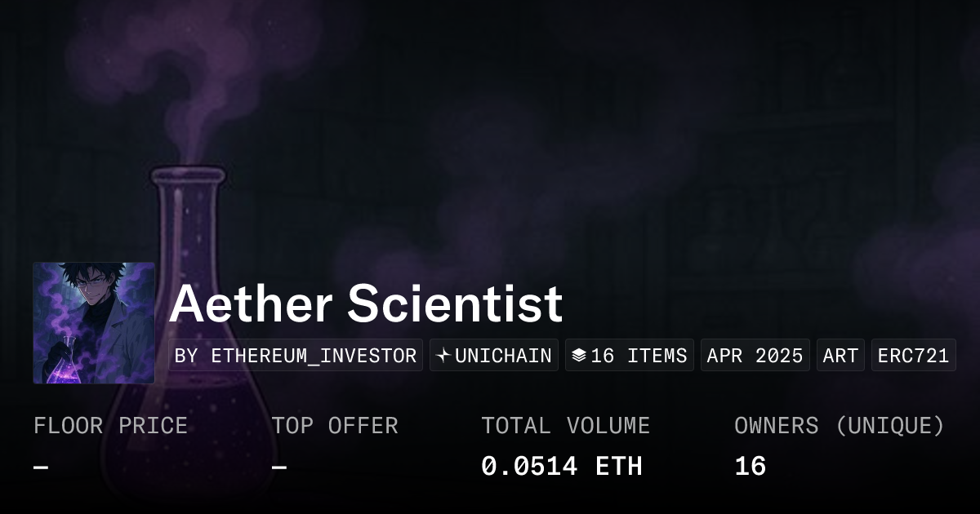Select the ART category tag
The image size is (980, 514).
pos(840,356)
